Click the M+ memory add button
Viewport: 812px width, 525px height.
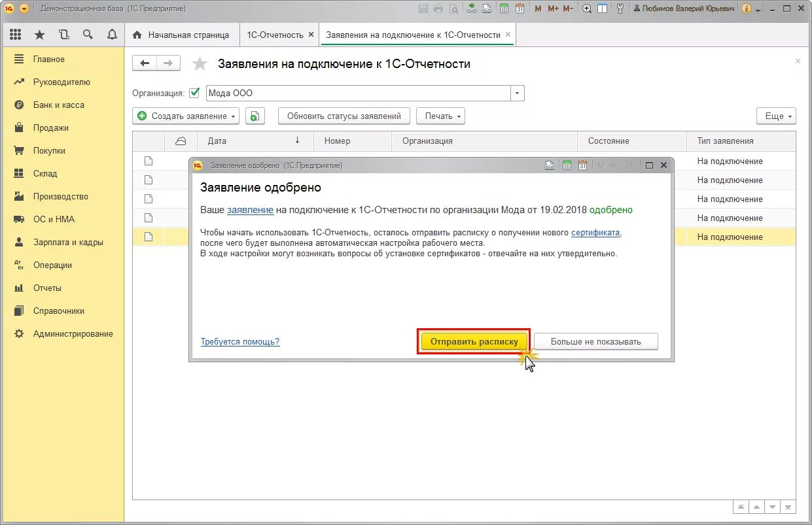553,8
